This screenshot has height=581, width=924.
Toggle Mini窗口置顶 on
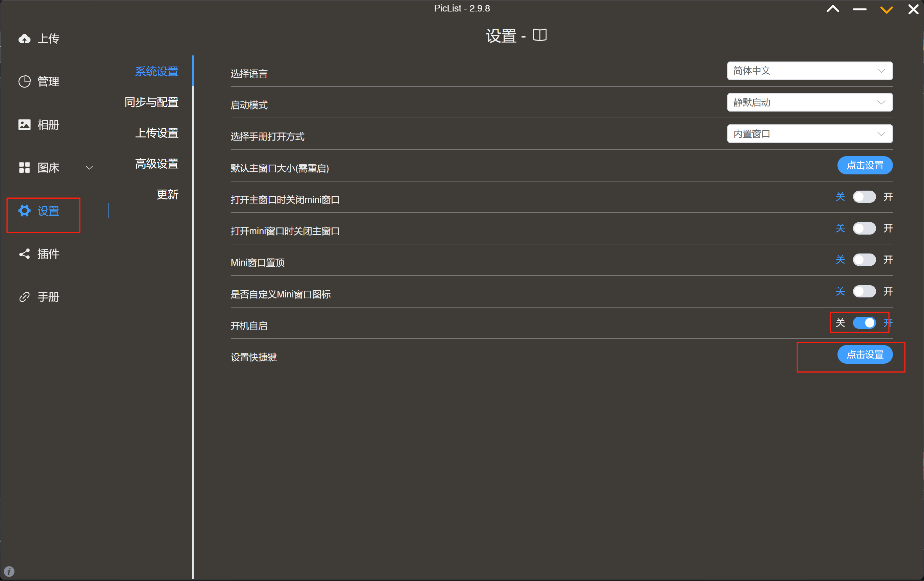pos(865,260)
